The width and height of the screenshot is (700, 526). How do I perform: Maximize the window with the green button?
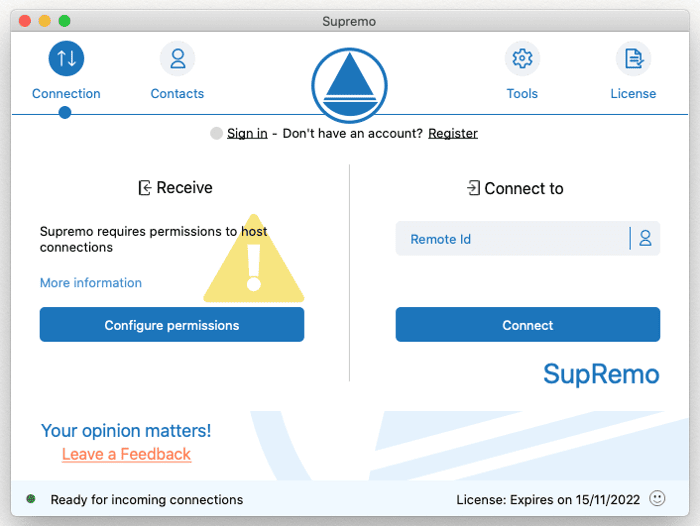coord(65,21)
